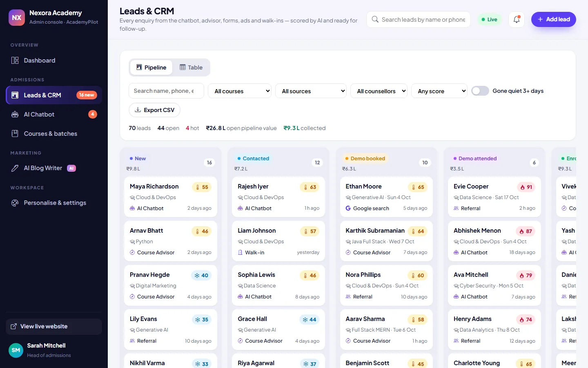Click the SM user avatar

[16, 350]
